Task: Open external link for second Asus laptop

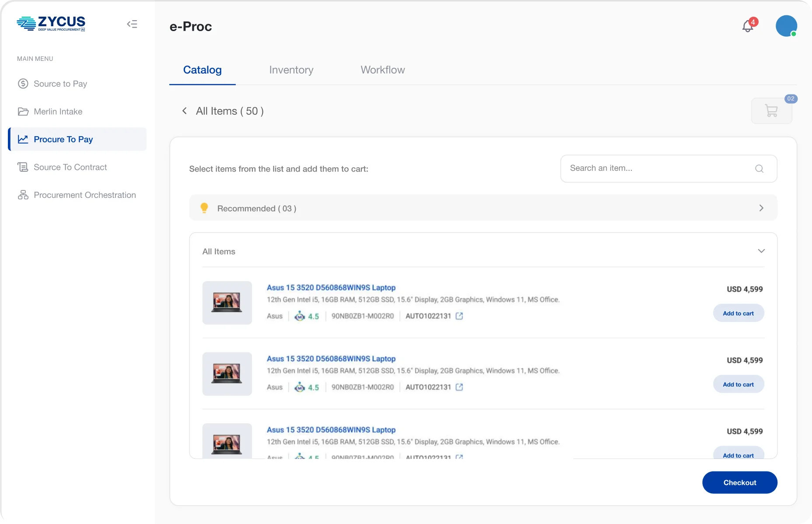Action: pyautogui.click(x=459, y=387)
